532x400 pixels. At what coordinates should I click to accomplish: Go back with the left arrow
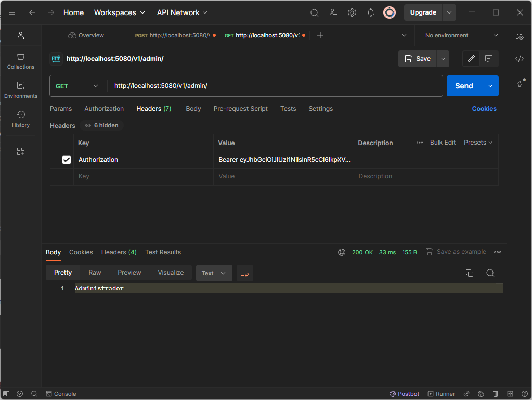pyautogui.click(x=32, y=12)
